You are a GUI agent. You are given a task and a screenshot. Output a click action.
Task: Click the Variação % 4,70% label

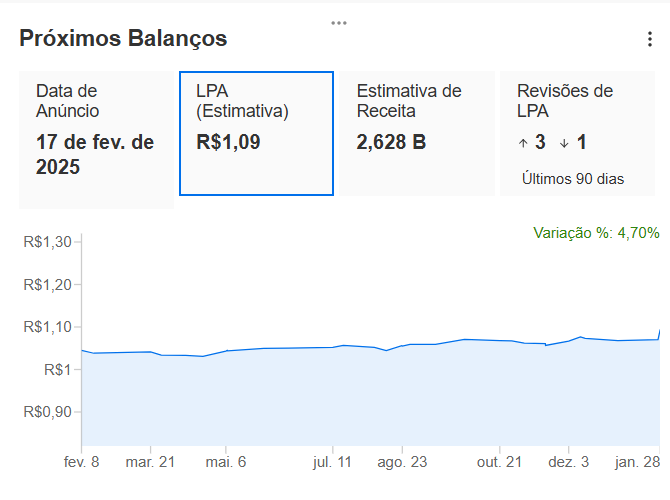596,233
